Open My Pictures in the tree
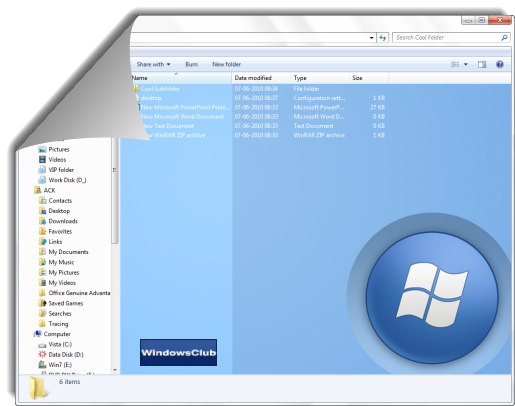Viewport: 515px width, 406px height. (x=64, y=273)
